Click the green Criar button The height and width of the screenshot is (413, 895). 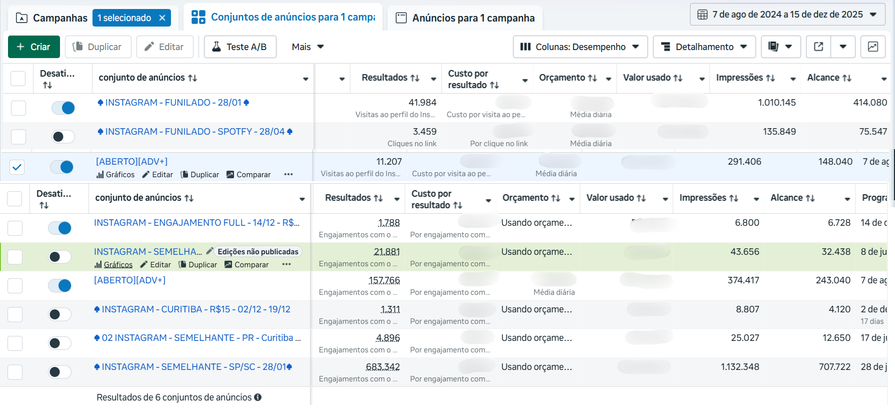tap(34, 47)
